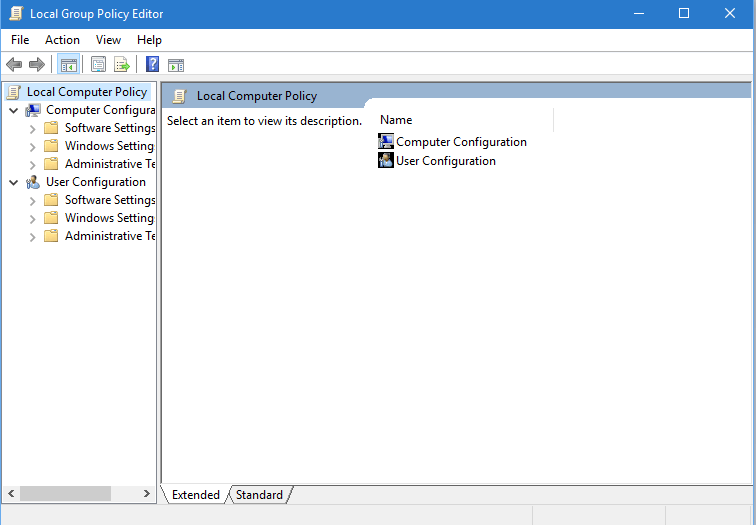
Task: Click the tree pane scrollbar right arrow
Action: pyautogui.click(x=147, y=494)
